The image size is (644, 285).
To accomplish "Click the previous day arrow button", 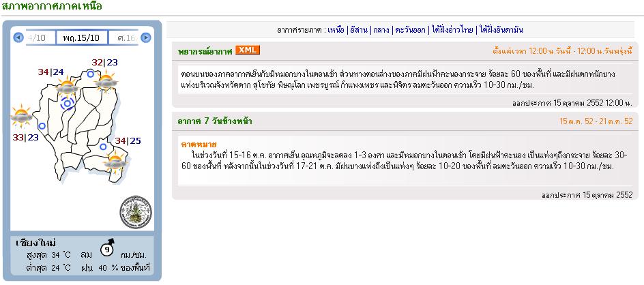I will (x=18, y=37).
